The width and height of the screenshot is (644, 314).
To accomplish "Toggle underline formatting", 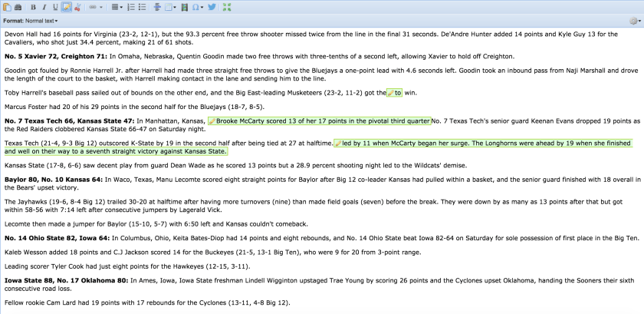I will click(55, 7).
